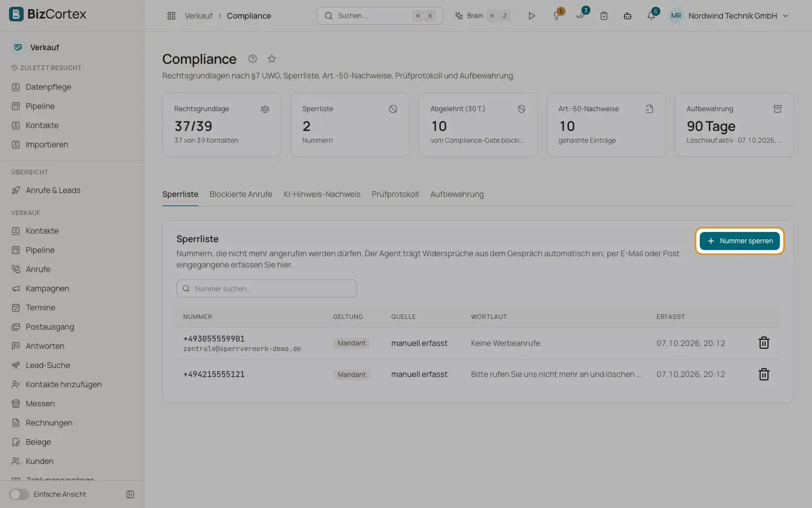This screenshot has width=812, height=508.
Task: Delete the +493055559901 blocklist entry
Action: tap(764, 343)
